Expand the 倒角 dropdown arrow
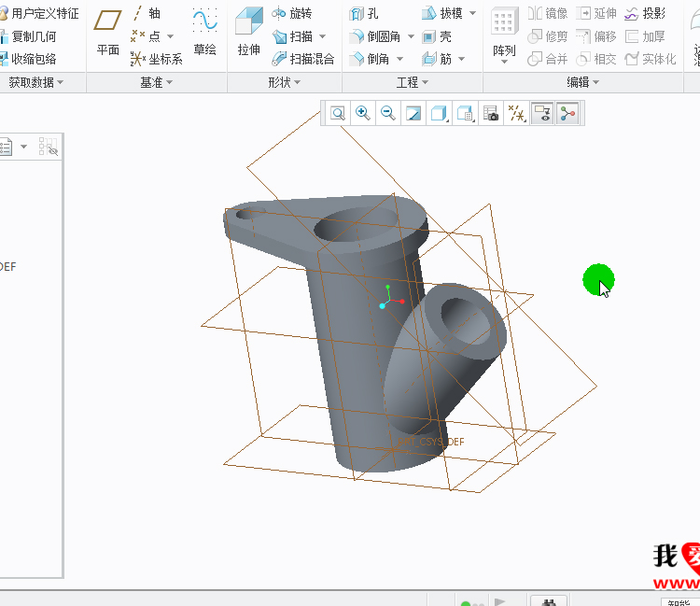The height and width of the screenshot is (606, 700). pyautogui.click(x=399, y=59)
